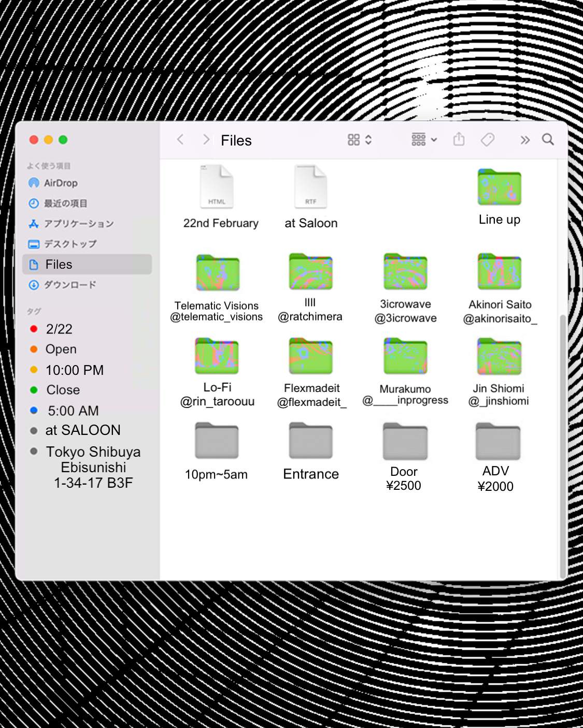
Task: Click the orange 10:00 PM tag swatch
Action: (34, 370)
